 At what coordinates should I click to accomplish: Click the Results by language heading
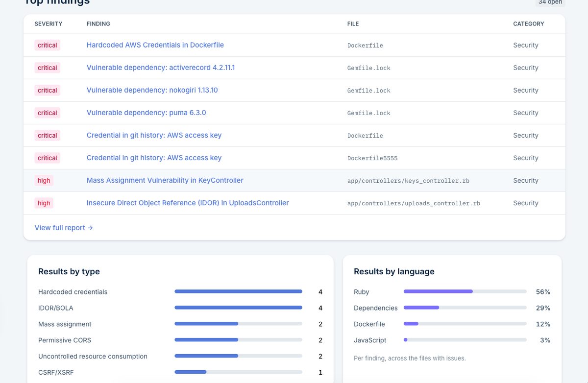click(394, 271)
